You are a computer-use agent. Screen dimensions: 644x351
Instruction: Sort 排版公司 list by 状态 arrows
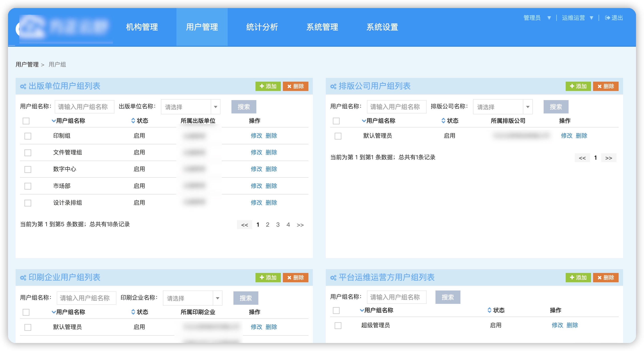point(443,121)
